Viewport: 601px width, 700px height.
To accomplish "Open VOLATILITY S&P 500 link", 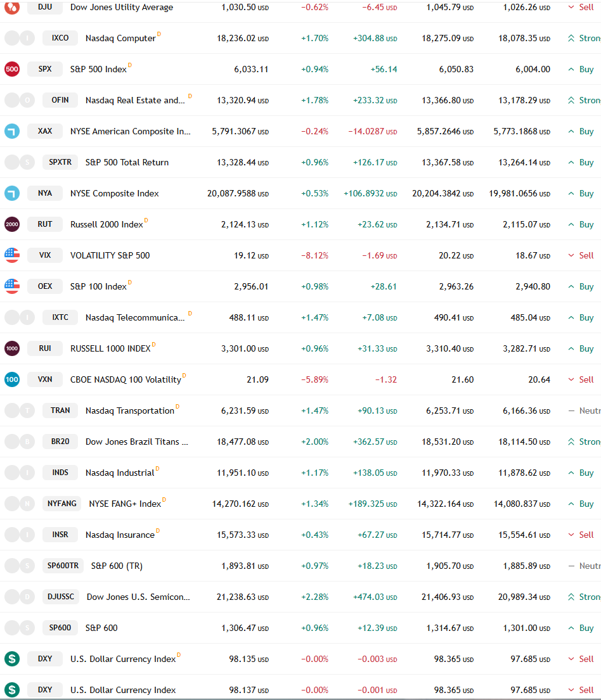I will [x=110, y=255].
